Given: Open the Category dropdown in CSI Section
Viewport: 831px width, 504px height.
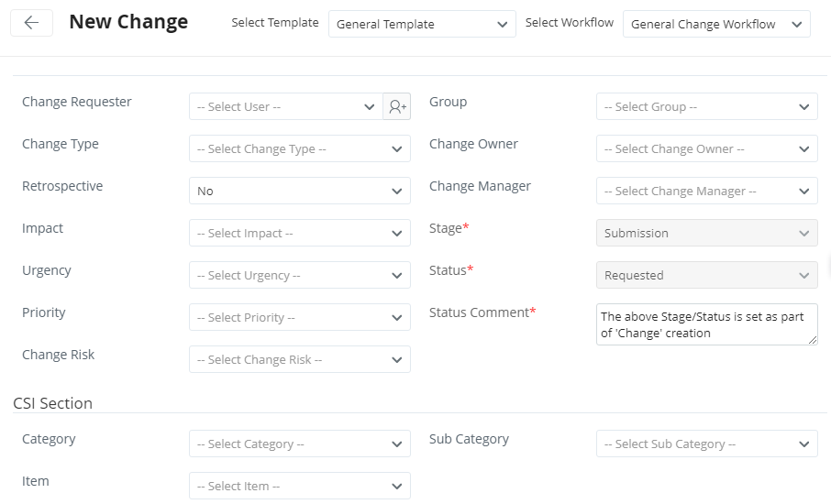Looking at the screenshot, I should (299, 444).
